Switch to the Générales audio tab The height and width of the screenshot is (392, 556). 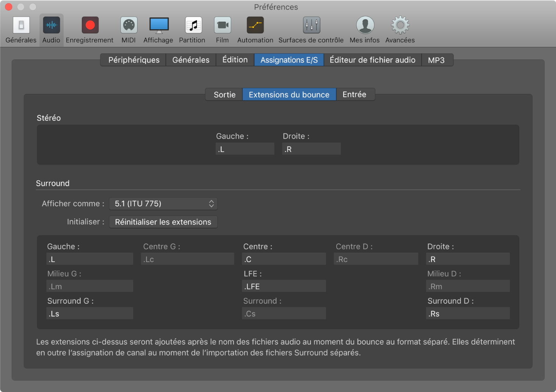[191, 60]
